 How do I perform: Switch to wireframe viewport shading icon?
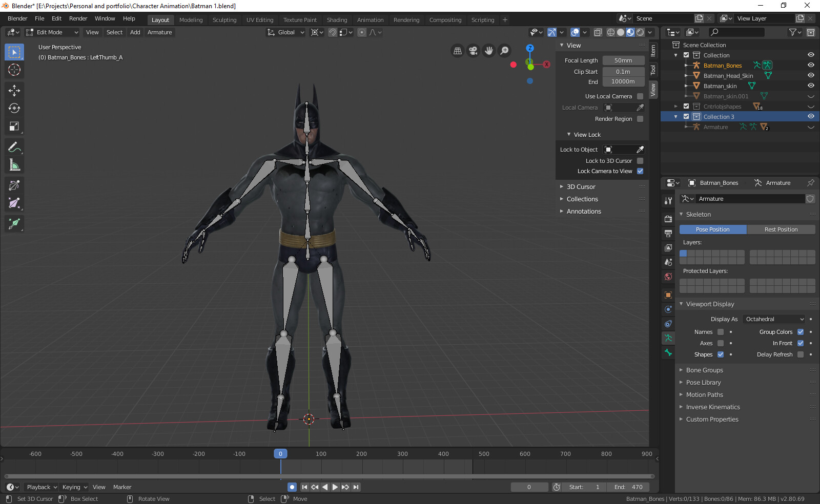[611, 32]
